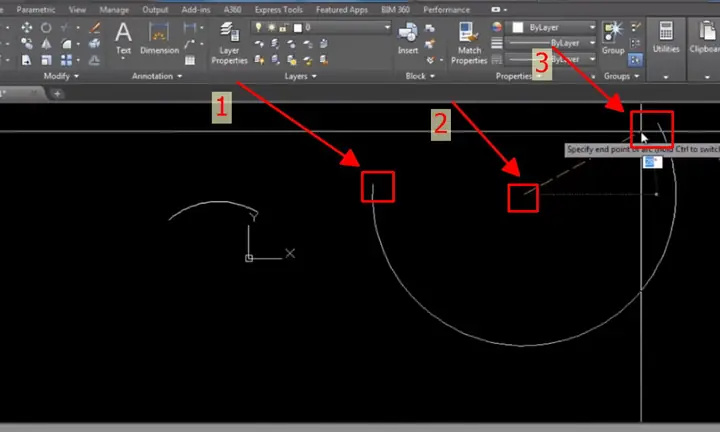This screenshot has width=720, height=432.
Task: Toggle layer 0 lock padlock icon
Action: (x=284, y=28)
